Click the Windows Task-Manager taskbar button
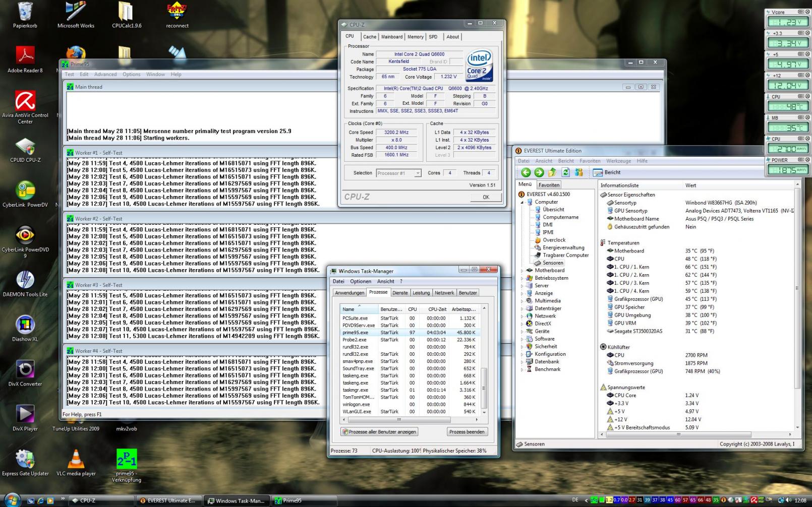812x507 pixels. [x=237, y=500]
